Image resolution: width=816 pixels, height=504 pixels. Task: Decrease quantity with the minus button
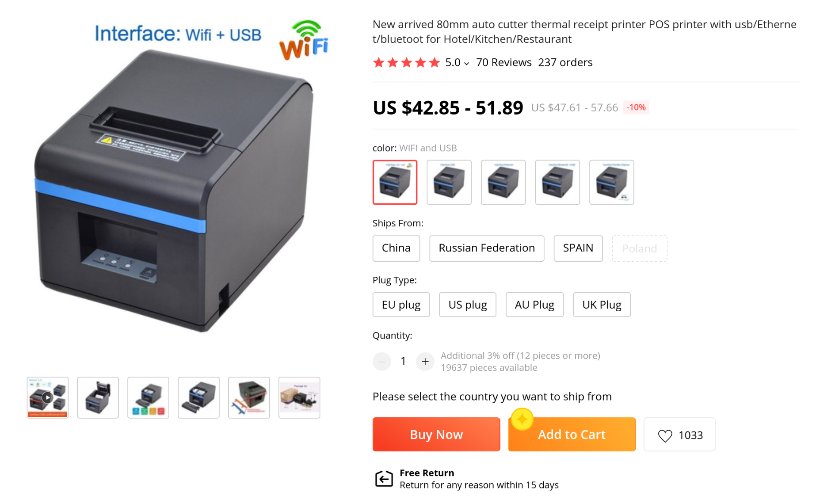tap(381, 362)
